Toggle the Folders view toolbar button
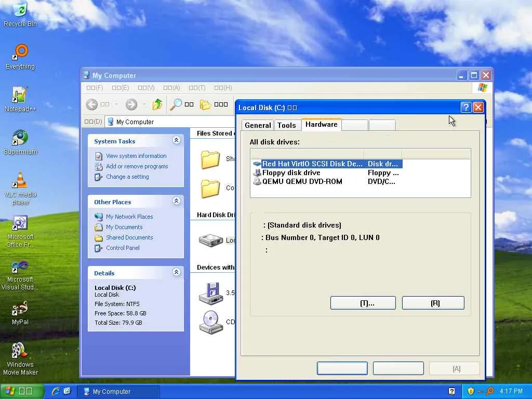Viewport: 532px width, 399px height. click(214, 104)
